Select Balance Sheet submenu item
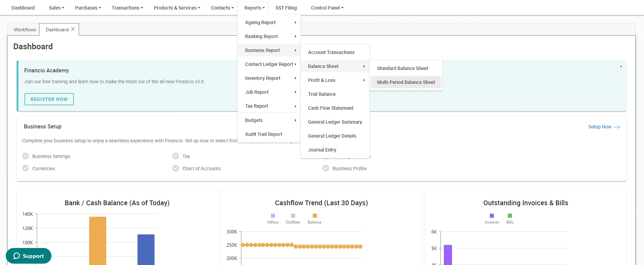Image resolution: width=644 pixels, height=265 pixels. (x=335, y=66)
